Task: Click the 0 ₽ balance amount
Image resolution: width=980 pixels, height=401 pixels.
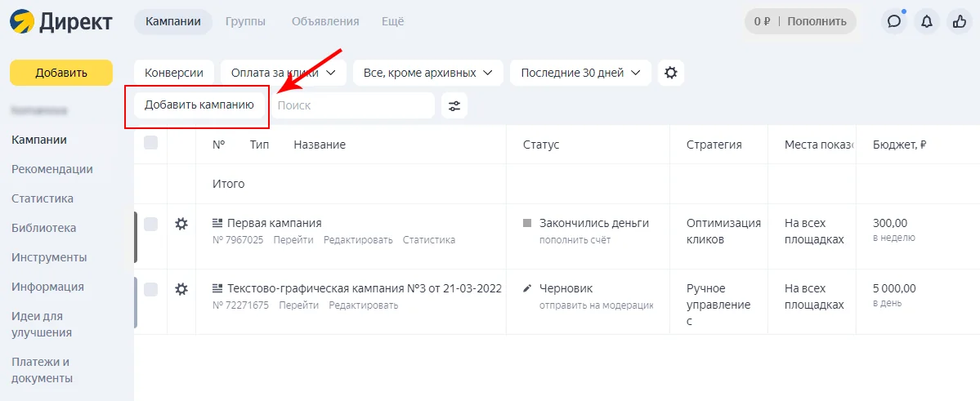Action: [762, 21]
